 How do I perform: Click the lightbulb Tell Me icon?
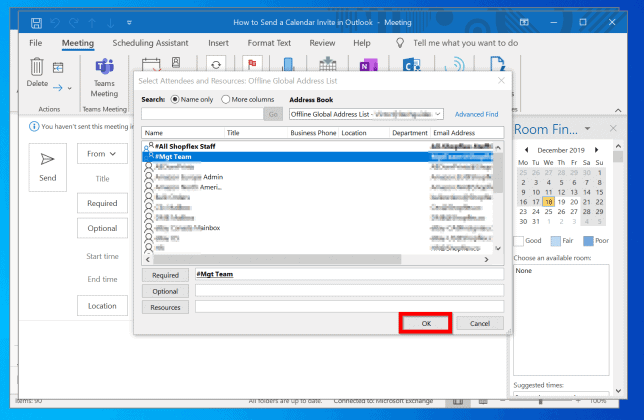[400, 43]
